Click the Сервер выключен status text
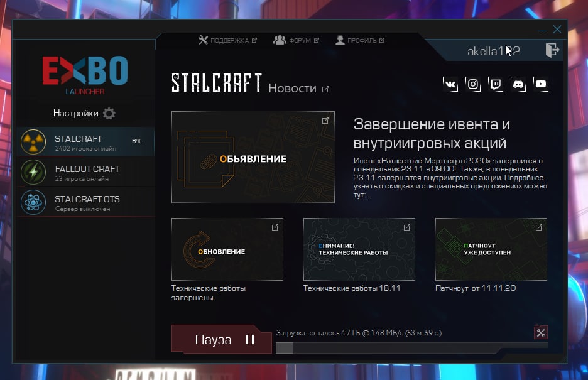This screenshot has width=588, height=380. click(x=82, y=209)
